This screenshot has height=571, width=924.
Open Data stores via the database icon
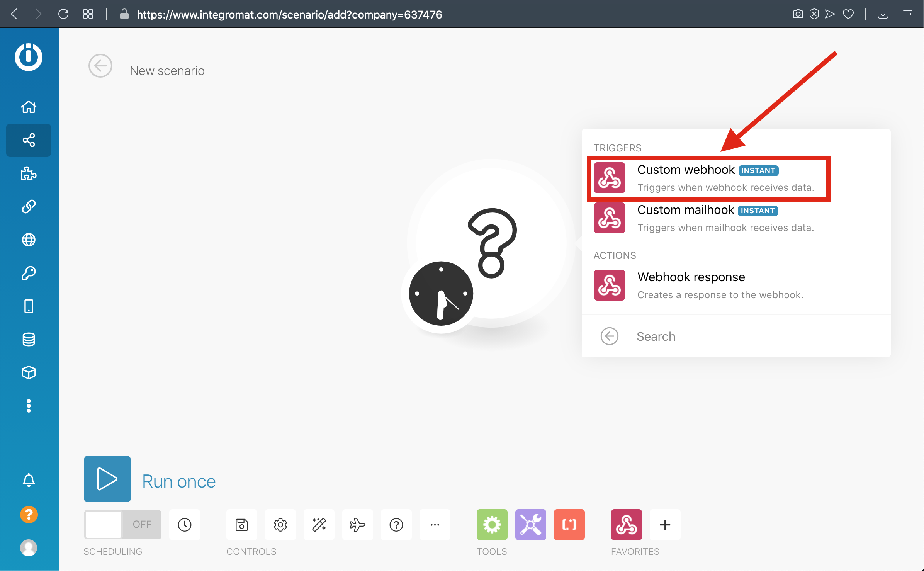pos(29,339)
